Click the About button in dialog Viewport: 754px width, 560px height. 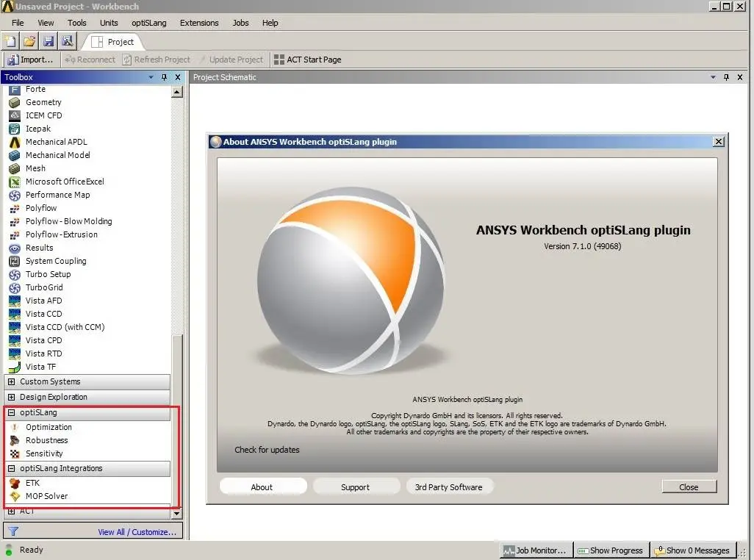pos(263,487)
